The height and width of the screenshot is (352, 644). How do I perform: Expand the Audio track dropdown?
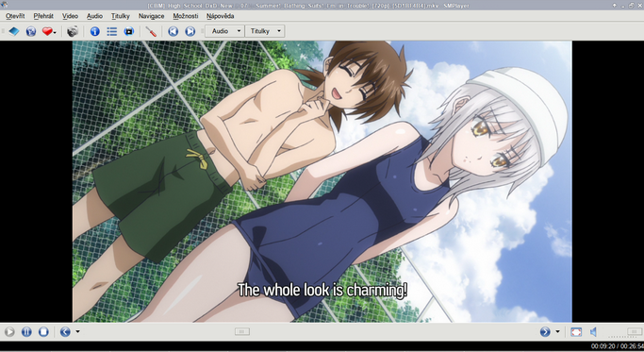(225, 31)
